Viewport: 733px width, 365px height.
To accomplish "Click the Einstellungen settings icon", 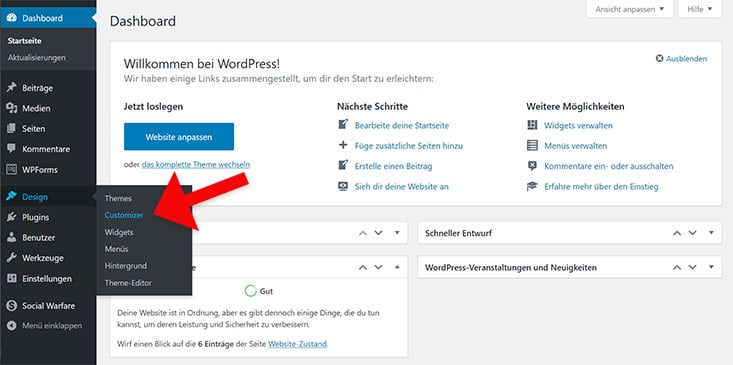I will coord(12,279).
